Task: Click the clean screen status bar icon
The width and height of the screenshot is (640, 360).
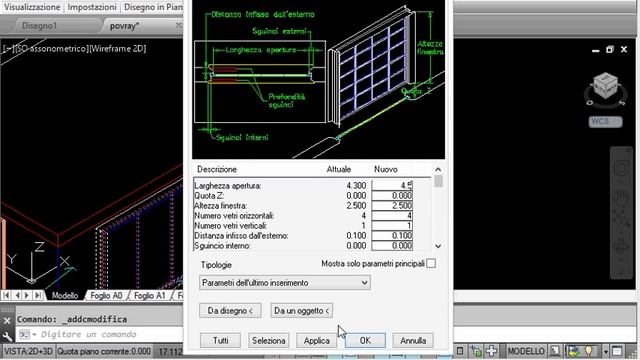Action: coord(617,351)
